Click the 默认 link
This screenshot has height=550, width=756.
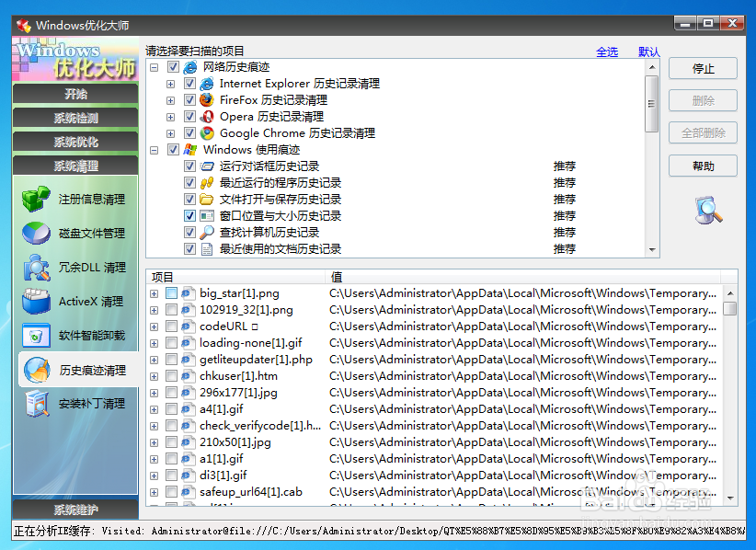[x=648, y=52]
